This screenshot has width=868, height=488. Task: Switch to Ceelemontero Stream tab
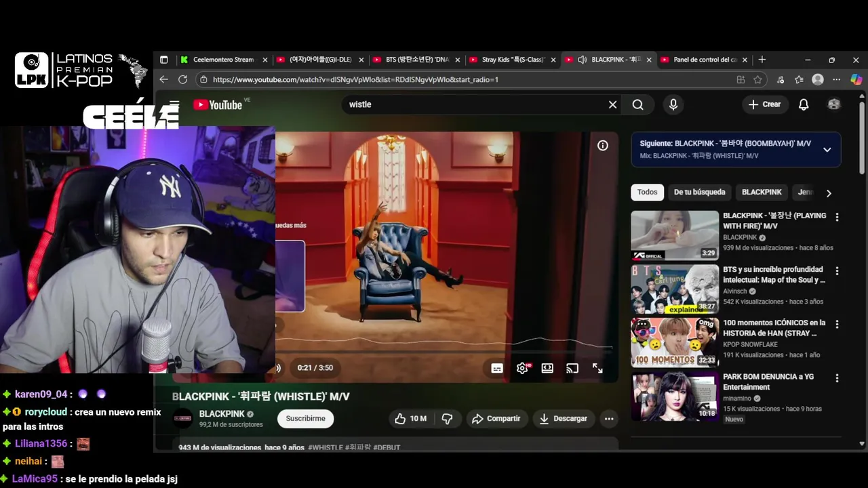pyautogui.click(x=223, y=60)
